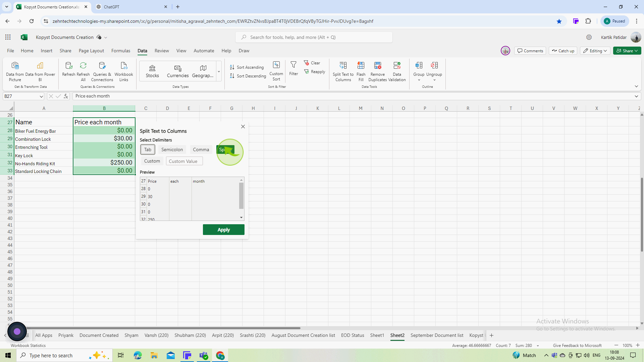Close the Split Text to Columns dialog
Screen dimensions: 644x362
click(x=243, y=126)
